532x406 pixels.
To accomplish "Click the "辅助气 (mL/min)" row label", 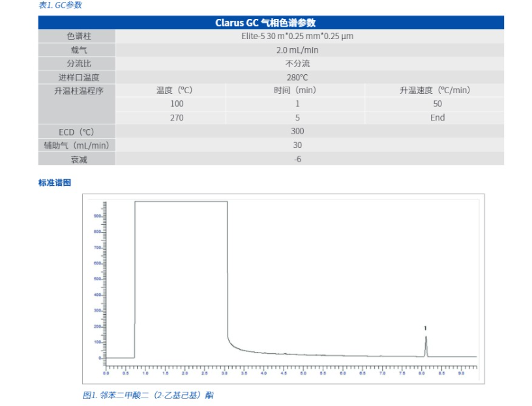I will [76, 145].
